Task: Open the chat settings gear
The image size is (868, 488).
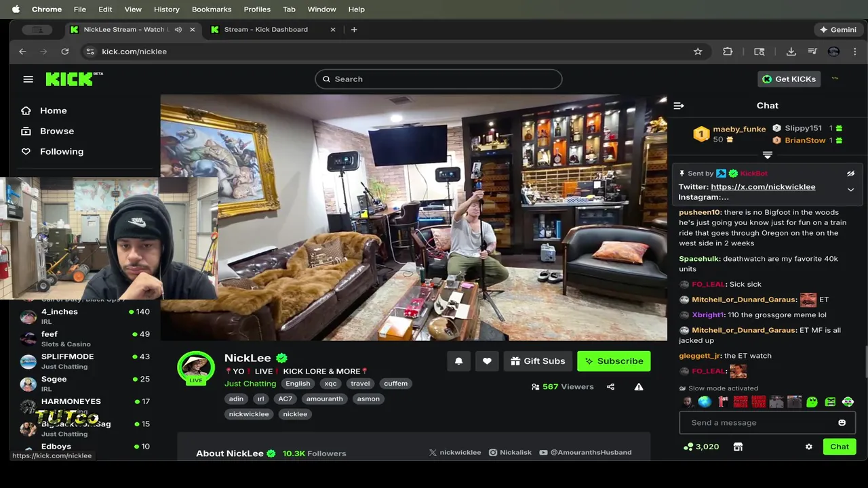Action: 808,447
